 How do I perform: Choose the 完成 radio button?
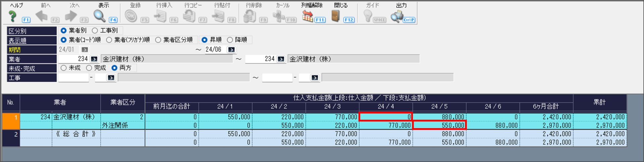click(x=89, y=68)
